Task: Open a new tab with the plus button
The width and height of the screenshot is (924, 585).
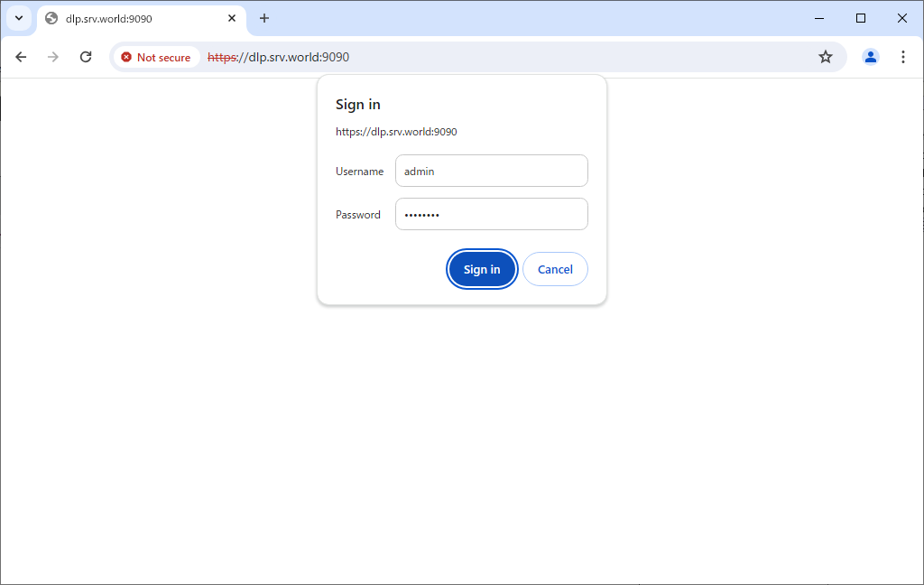Action: coord(264,18)
